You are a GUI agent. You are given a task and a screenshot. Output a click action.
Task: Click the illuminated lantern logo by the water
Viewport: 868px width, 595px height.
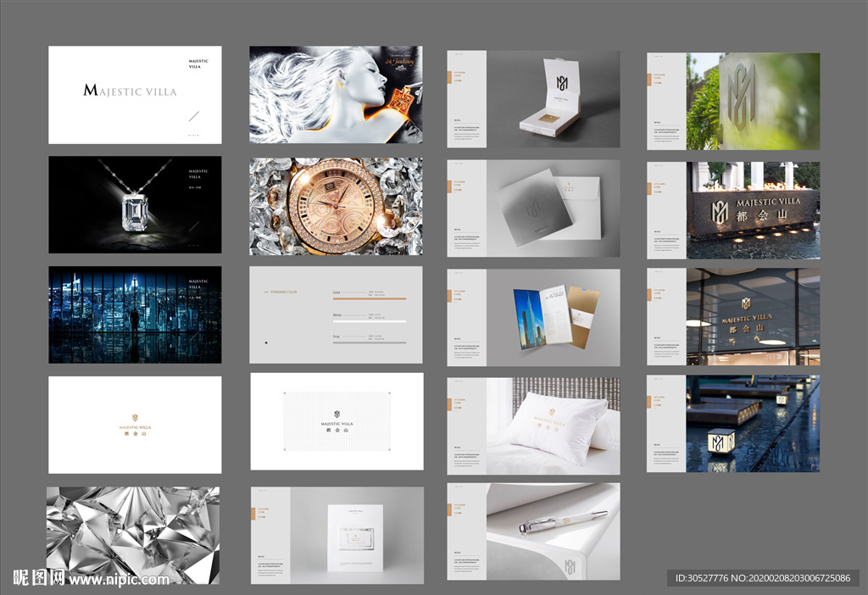(x=721, y=442)
